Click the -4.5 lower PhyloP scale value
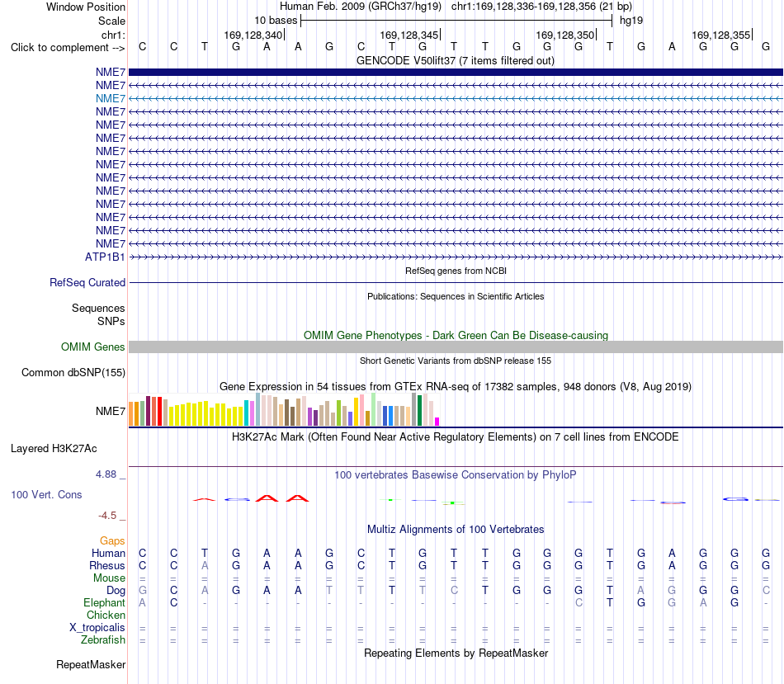The width and height of the screenshot is (784, 684). (x=107, y=516)
